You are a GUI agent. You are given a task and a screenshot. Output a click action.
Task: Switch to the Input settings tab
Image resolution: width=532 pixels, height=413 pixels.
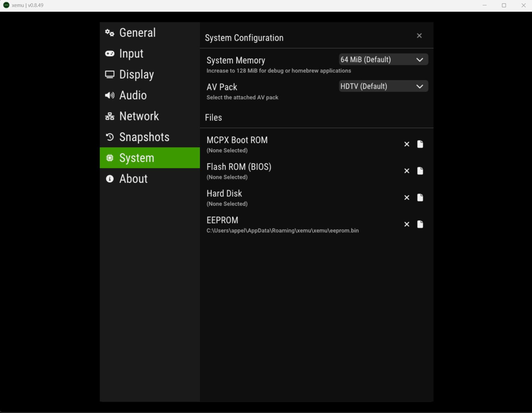(150, 53)
